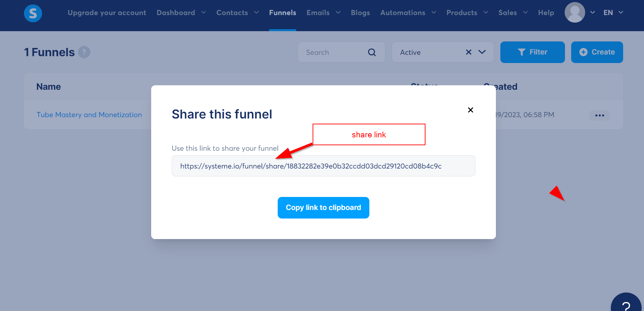Create a new funnel

597,52
